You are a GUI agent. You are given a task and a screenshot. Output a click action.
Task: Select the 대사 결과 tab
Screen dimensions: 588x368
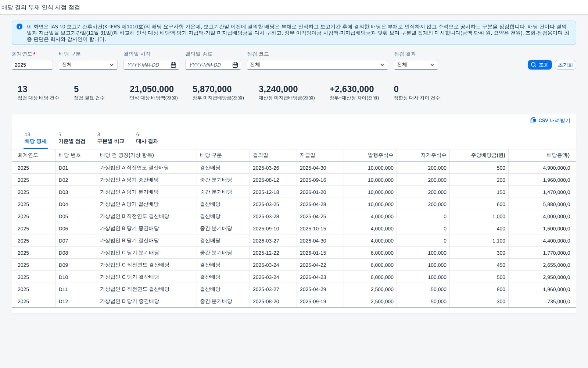[147, 138]
